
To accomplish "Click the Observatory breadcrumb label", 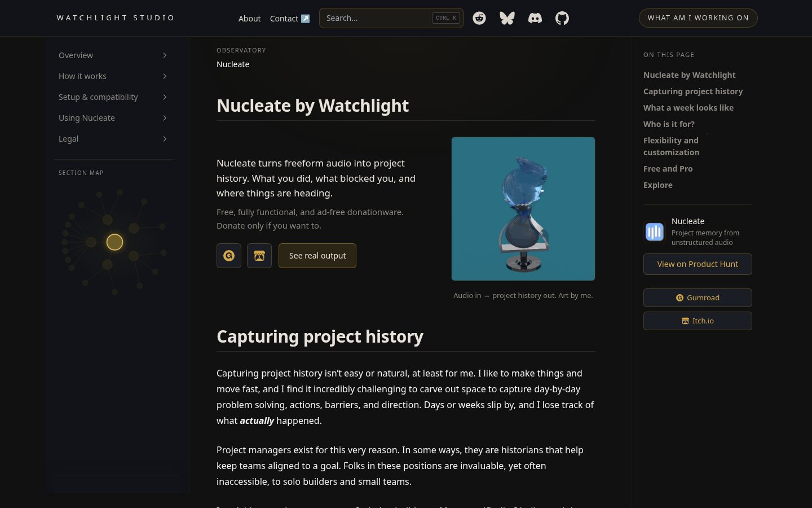I will pos(241,50).
